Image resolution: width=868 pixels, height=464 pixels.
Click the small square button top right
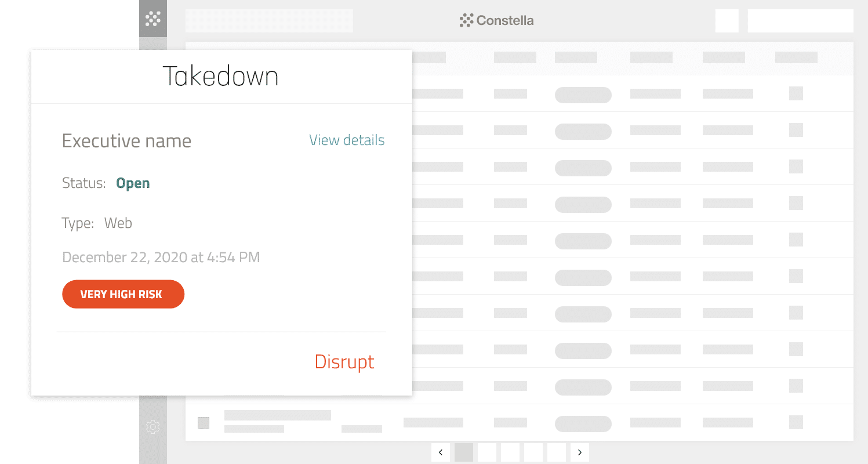click(727, 21)
